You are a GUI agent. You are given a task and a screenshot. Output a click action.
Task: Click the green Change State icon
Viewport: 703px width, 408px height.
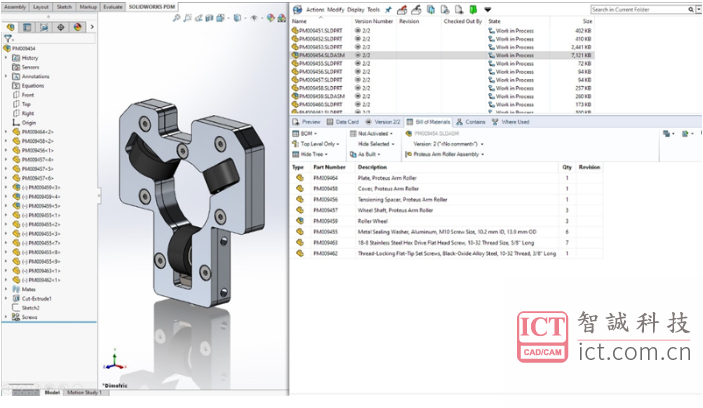pos(473,9)
